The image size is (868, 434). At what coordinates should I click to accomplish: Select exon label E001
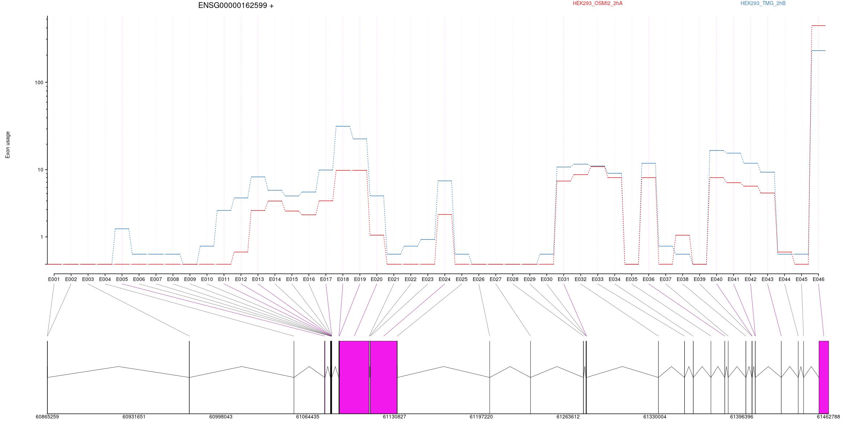(x=54, y=279)
